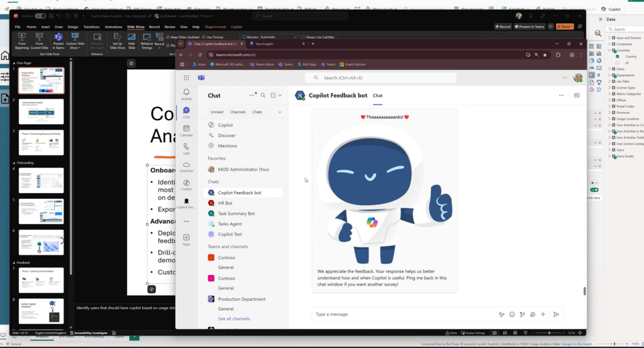The width and height of the screenshot is (644, 348).
Task: Expand Departments table in Data pane
Action: (x=609, y=75)
